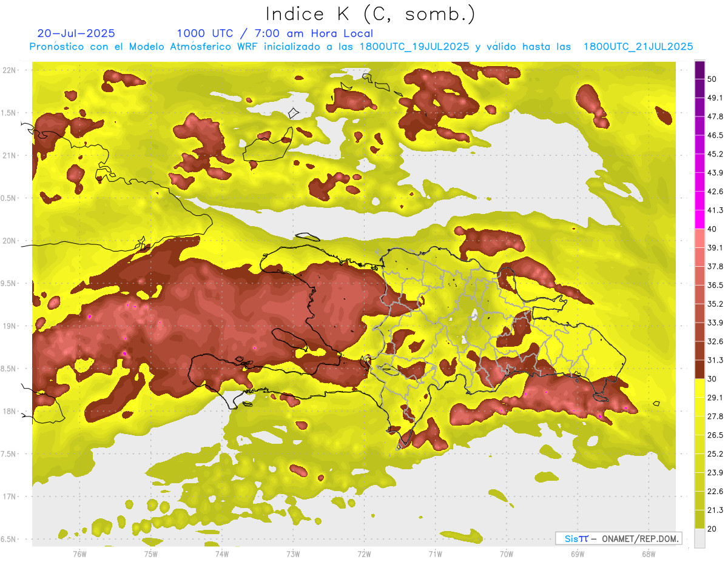Click longitude axis label "68W"
Image resolution: width=728 pixels, height=562 pixels.
point(648,554)
